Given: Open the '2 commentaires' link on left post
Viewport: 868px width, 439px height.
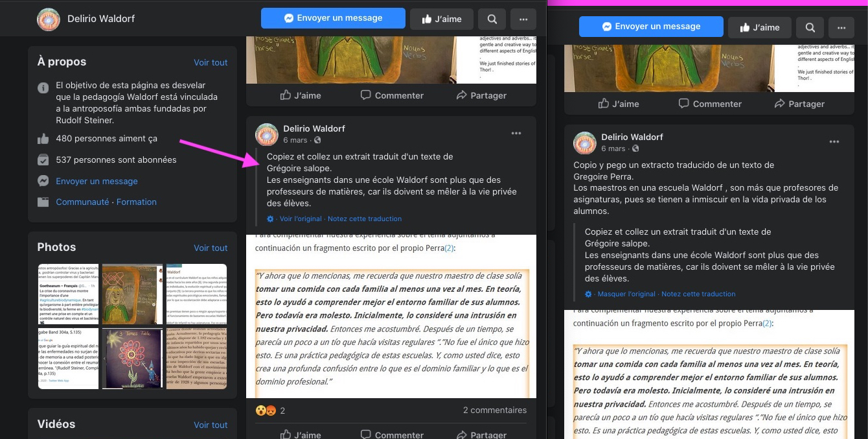Looking at the screenshot, I should (494, 410).
